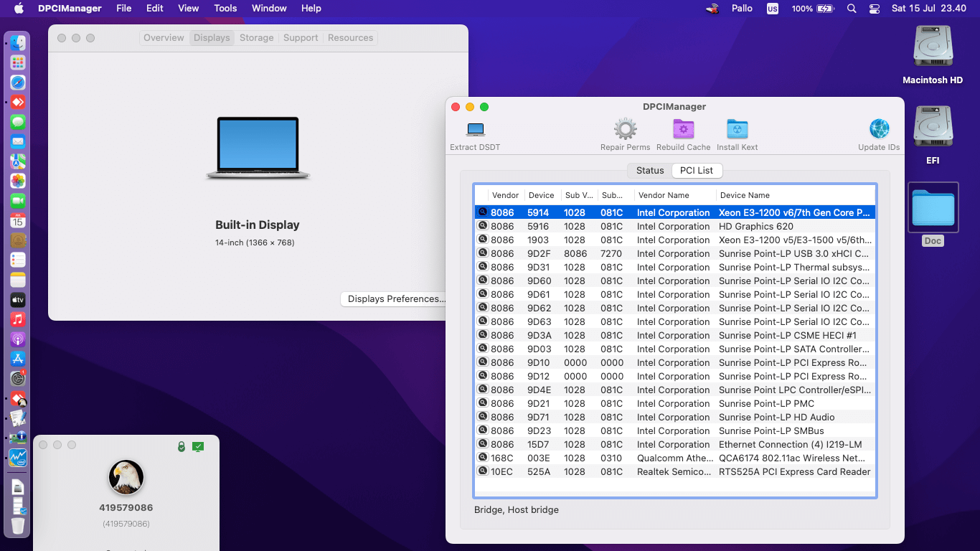Open Music from the Dock

pyautogui.click(x=18, y=319)
